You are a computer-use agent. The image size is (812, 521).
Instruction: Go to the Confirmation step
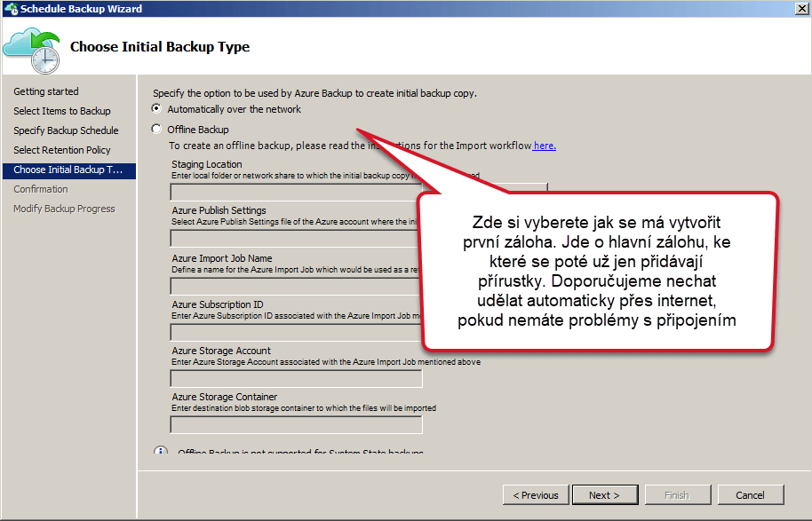coord(41,189)
